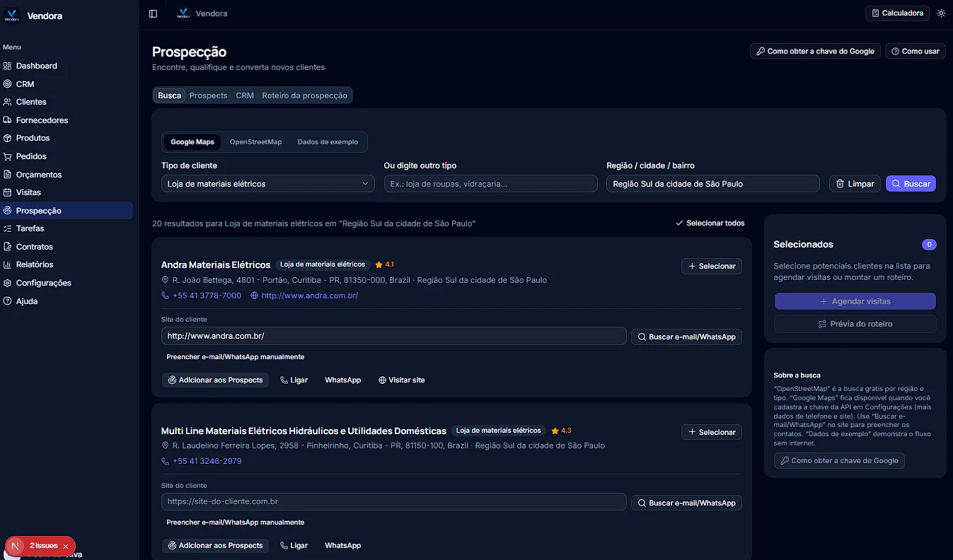Switch to Roteiro da prospecção tab
The height and width of the screenshot is (560, 953).
click(x=304, y=95)
